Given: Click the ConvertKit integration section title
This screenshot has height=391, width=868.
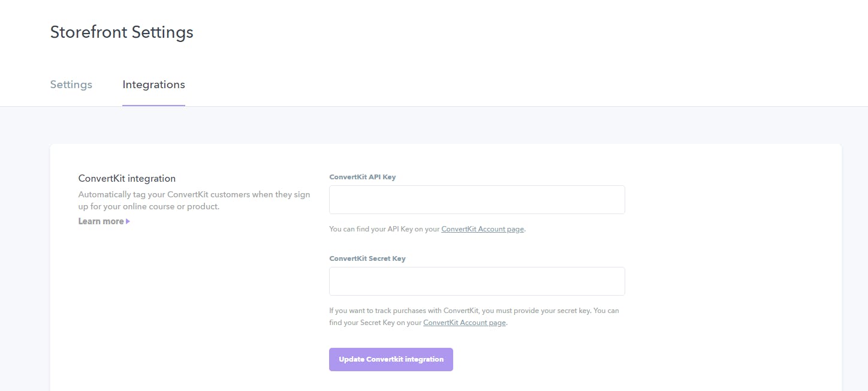Looking at the screenshot, I should (127, 178).
